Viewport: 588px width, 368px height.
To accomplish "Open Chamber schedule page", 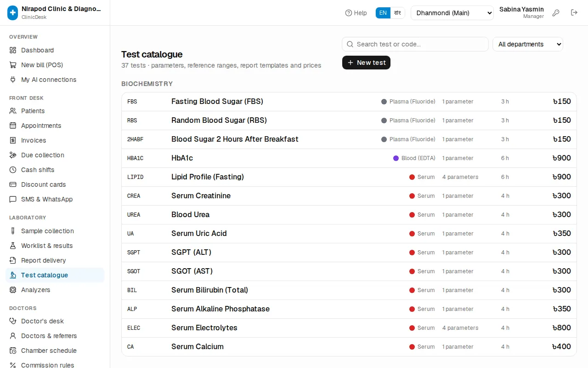I will coord(55,351).
